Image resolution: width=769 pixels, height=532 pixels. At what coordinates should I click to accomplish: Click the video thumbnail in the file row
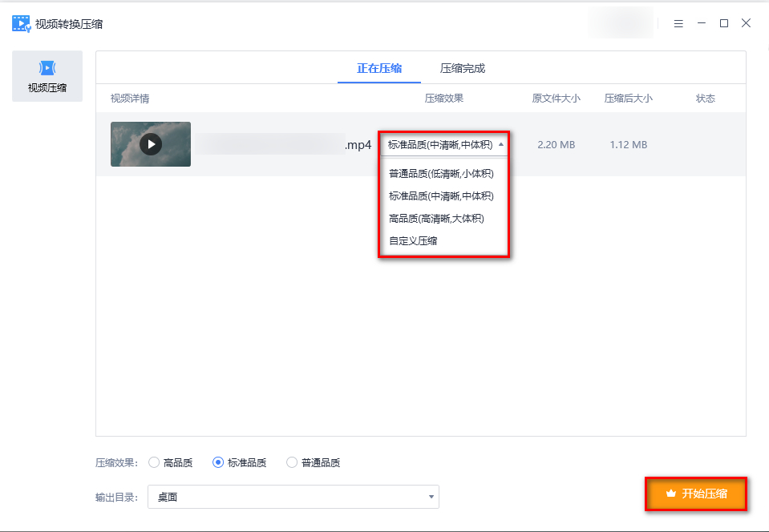coord(151,144)
